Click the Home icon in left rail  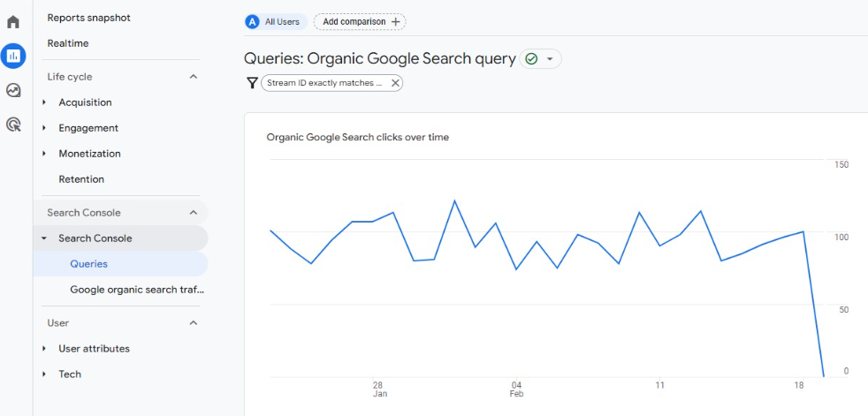13,22
